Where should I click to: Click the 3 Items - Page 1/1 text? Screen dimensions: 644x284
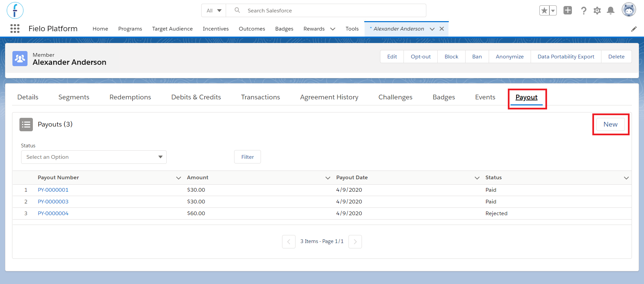pos(322,241)
